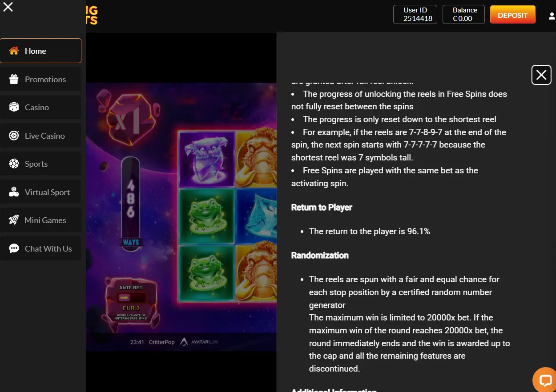Open the user profile icon

(x=552, y=16)
